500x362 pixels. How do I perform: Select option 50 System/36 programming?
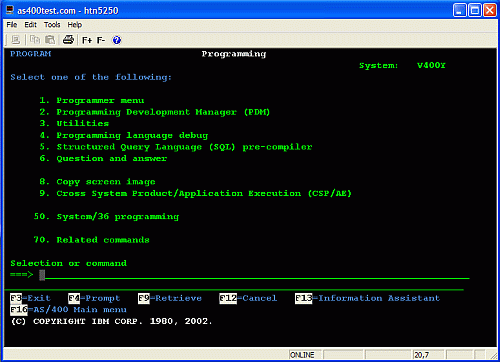(106, 217)
